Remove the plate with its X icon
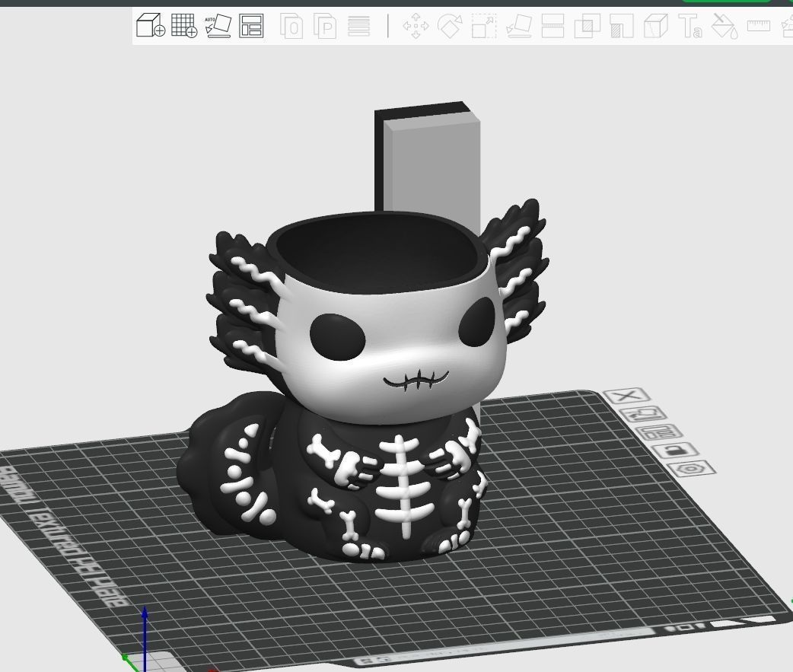Image resolution: width=793 pixels, height=672 pixels. point(626,396)
